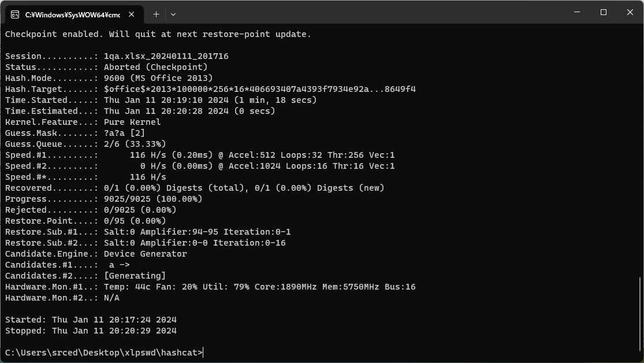Click the cmd icon on the tab
The width and height of the screenshot is (644, 363).
click(x=15, y=14)
